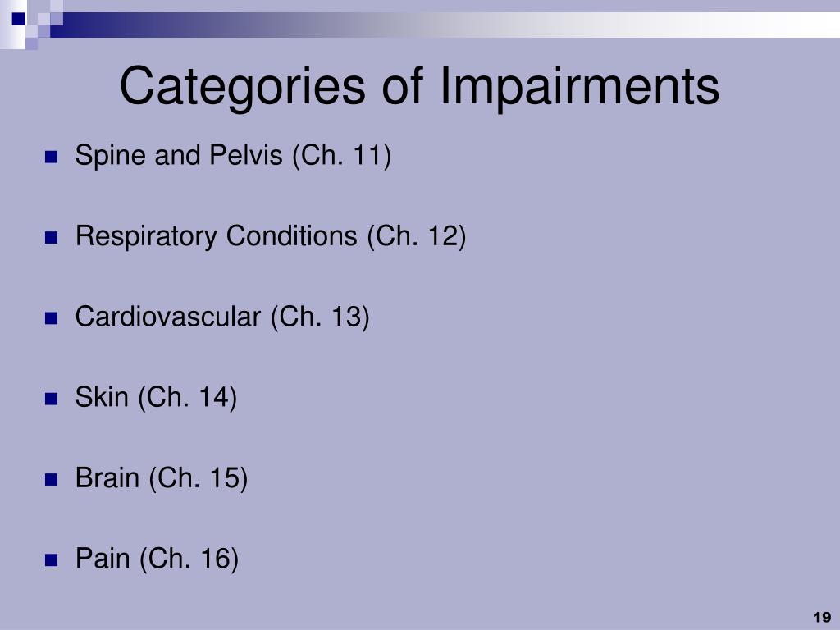Click the dark blue square in top-left corner

pos(19,18)
